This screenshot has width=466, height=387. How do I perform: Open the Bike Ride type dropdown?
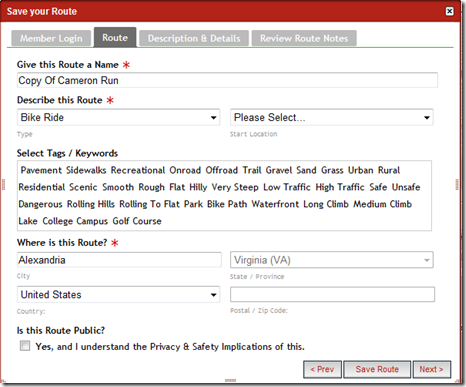(118, 117)
